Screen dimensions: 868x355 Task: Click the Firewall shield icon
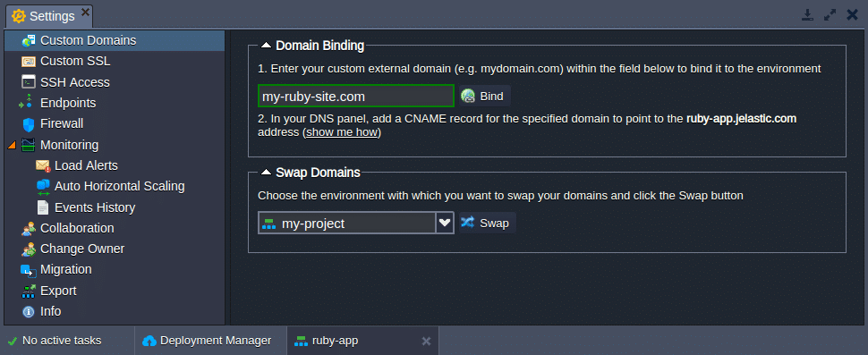tap(29, 124)
